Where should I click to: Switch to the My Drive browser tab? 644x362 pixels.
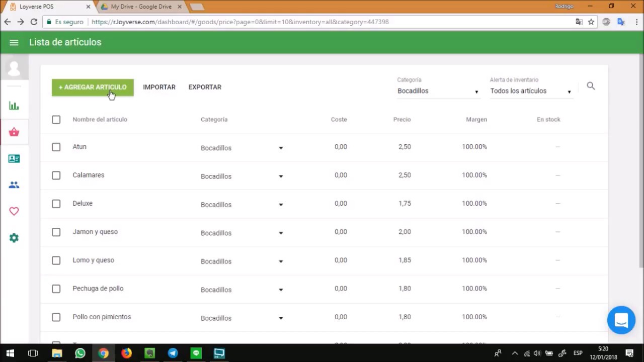tap(141, 7)
